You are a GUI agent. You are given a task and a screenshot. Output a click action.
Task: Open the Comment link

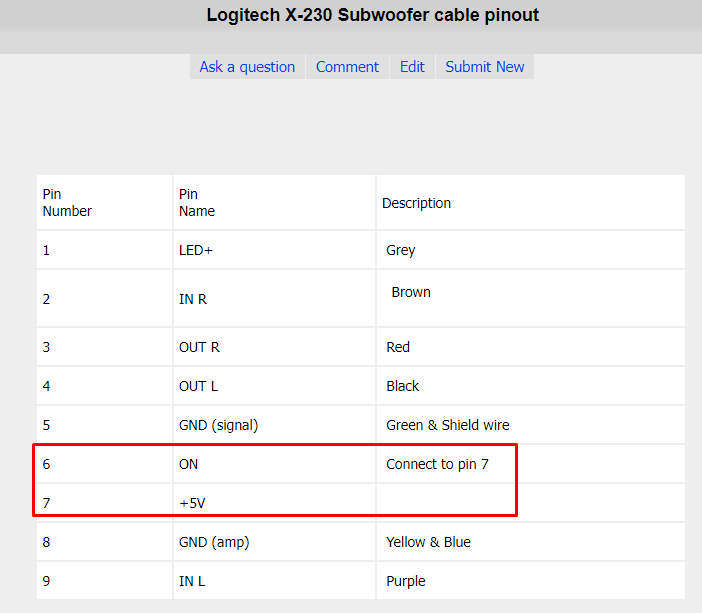click(347, 67)
